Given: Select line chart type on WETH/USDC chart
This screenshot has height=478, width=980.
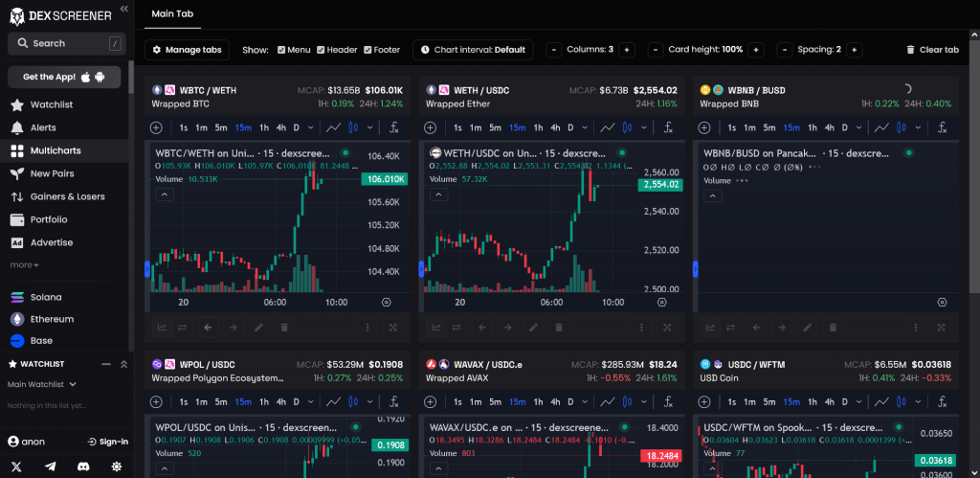Looking at the screenshot, I should pyautogui.click(x=608, y=127).
